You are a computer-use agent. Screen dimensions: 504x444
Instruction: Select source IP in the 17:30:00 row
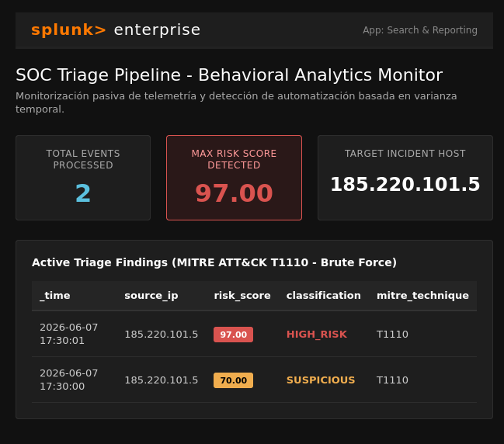click(162, 380)
